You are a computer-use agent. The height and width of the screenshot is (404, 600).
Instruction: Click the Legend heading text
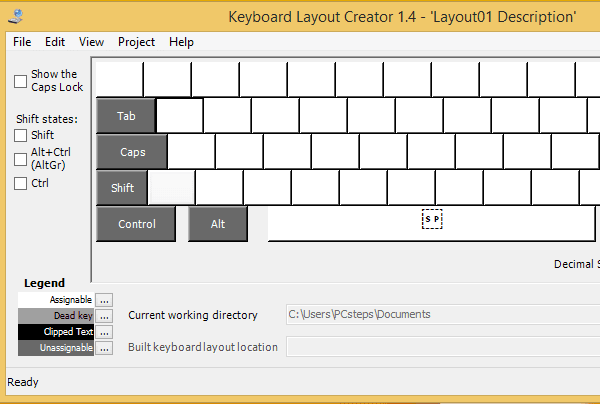[x=44, y=283]
